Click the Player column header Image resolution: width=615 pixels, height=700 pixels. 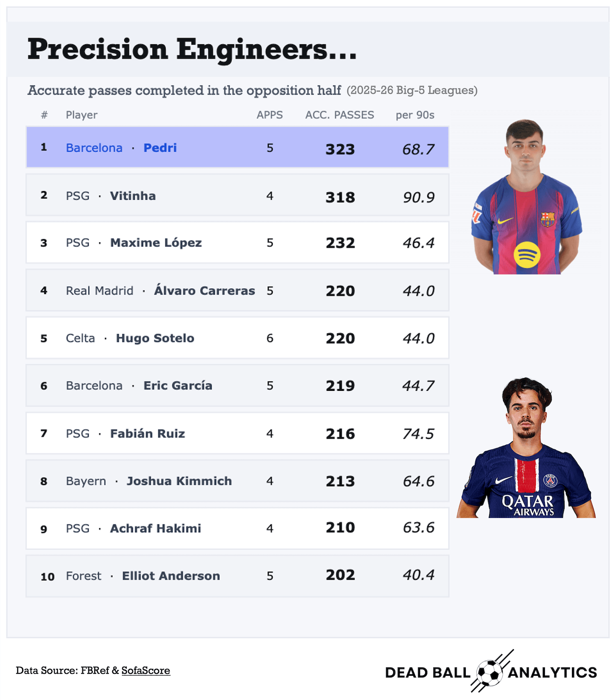[82, 115]
